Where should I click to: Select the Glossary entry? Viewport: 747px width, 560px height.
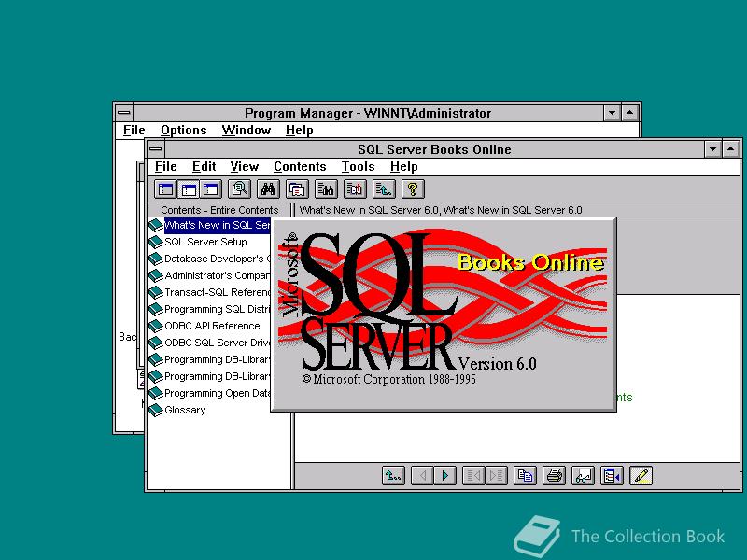[x=185, y=410]
